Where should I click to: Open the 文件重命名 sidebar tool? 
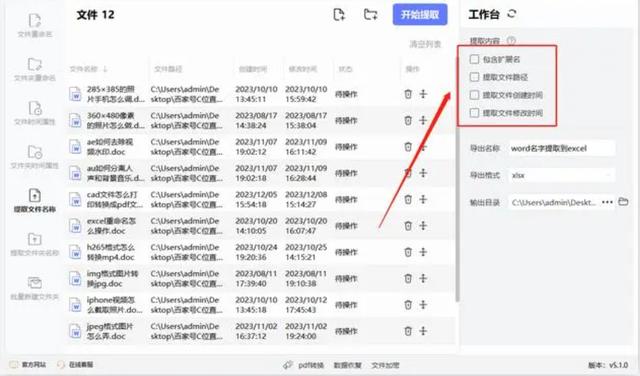pos(35,25)
